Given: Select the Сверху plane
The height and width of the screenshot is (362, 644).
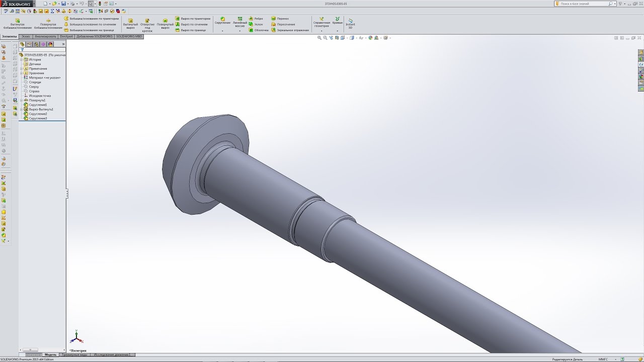Looking at the screenshot, I should tap(31, 86).
